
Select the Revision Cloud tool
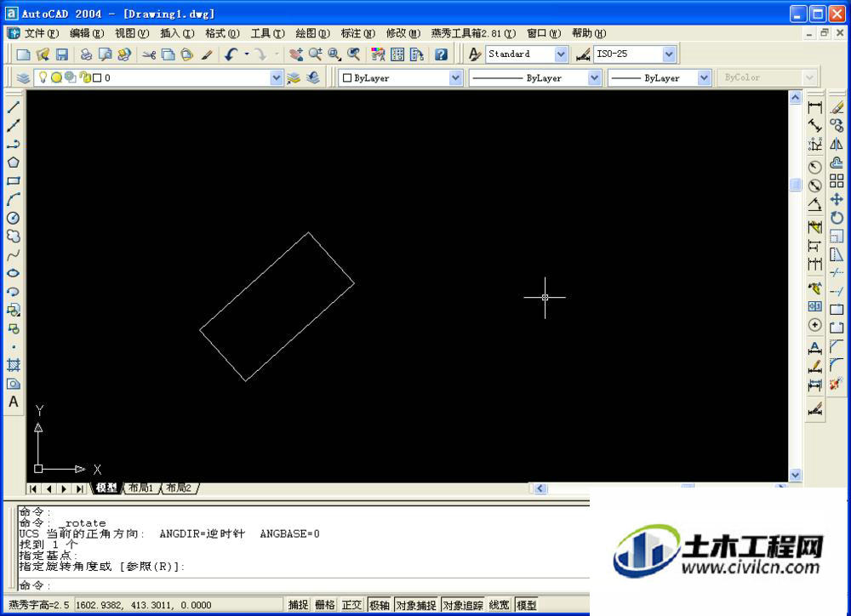14,236
